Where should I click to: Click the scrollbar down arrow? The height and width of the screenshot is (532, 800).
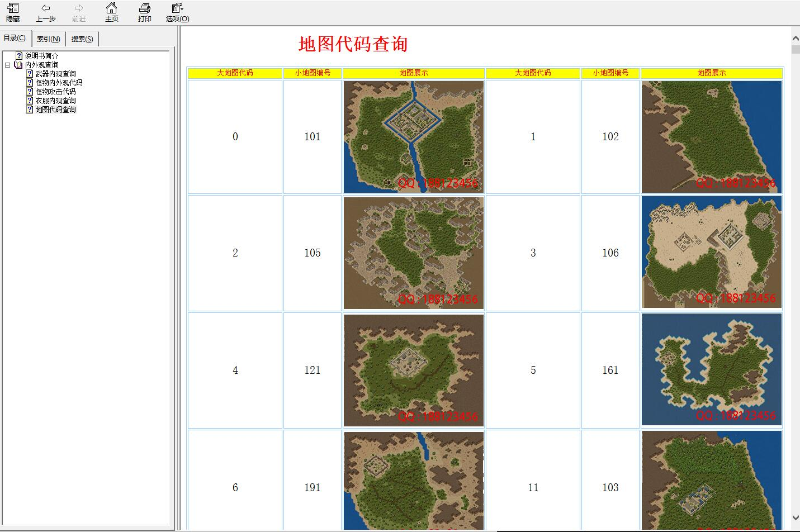point(796,517)
